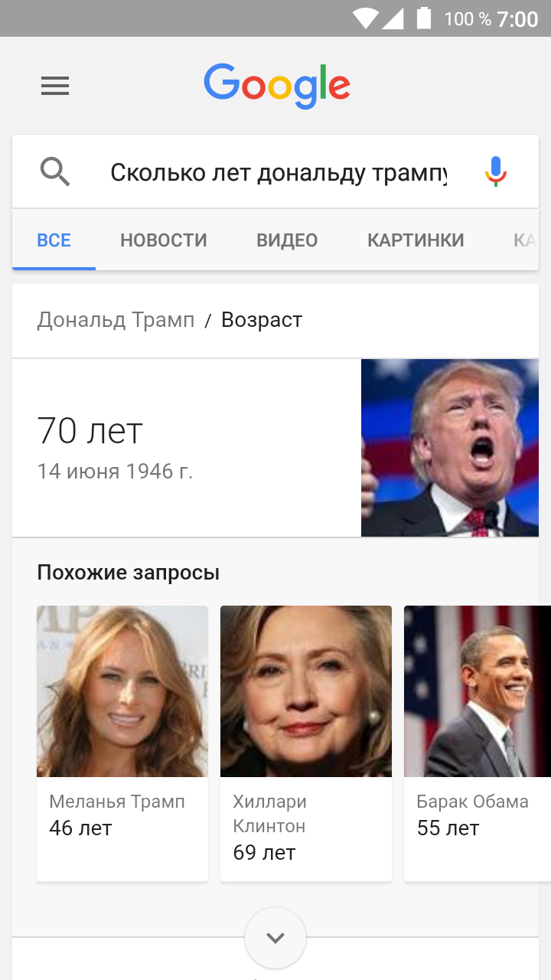Viewport: 551px width, 980px height.
Task: Tap the magnifier search icon
Action: click(55, 172)
